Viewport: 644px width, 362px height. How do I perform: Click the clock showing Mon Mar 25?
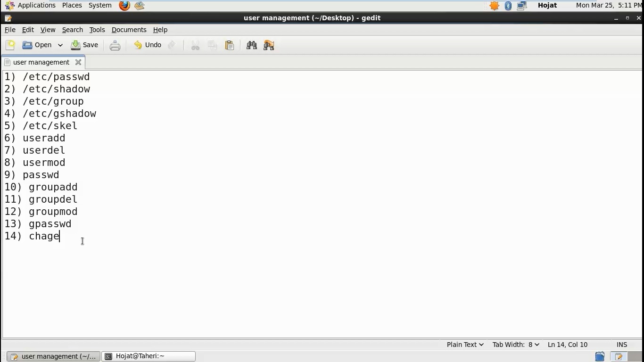pyautogui.click(x=609, y=5)
